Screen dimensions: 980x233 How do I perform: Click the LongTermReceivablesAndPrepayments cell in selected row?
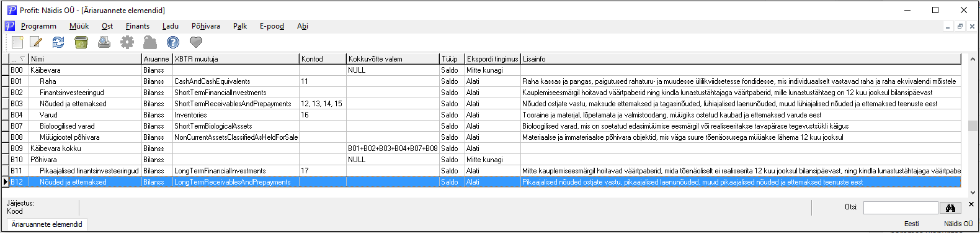(236, 182)
